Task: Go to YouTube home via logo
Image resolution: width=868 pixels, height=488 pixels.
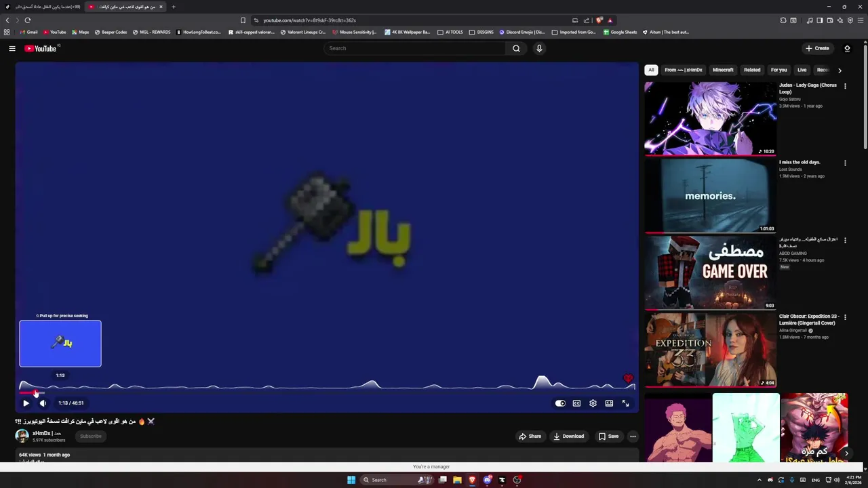Action: coord(41,48)
